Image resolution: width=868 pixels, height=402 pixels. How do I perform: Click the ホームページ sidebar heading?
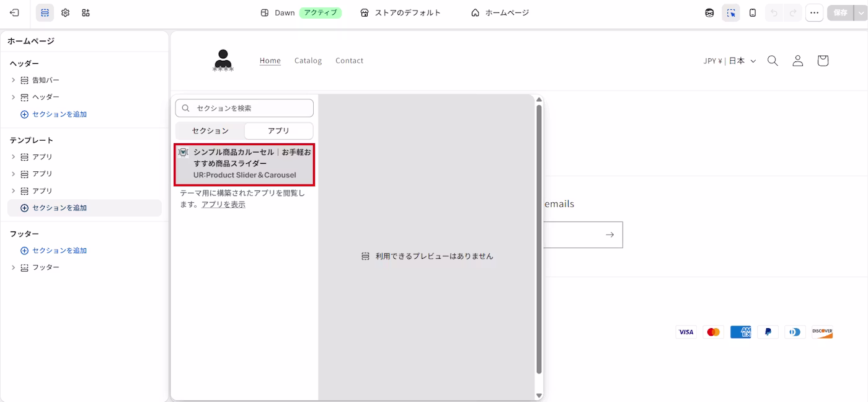(31, 41)
